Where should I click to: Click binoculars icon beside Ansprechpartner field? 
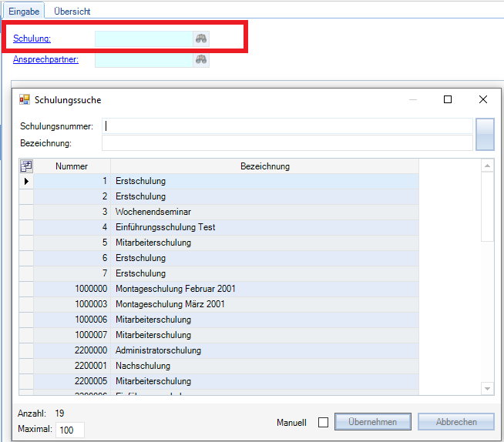pos(201,59)
